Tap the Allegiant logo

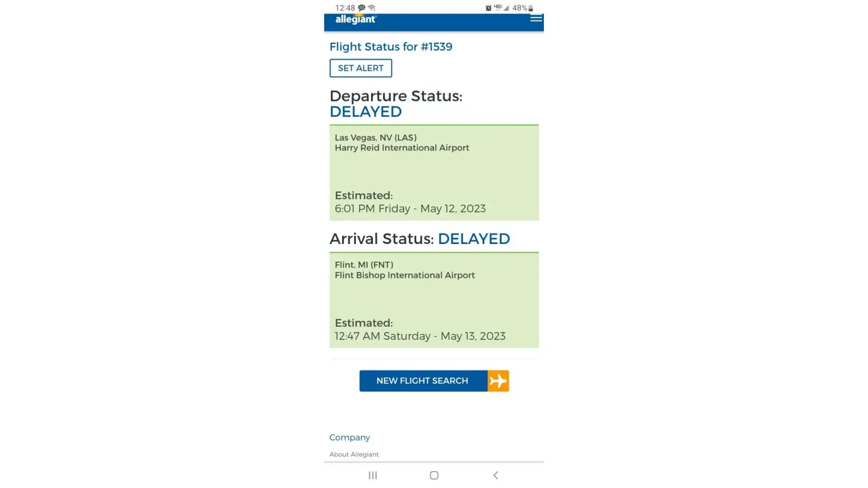(x=355, y=20)
